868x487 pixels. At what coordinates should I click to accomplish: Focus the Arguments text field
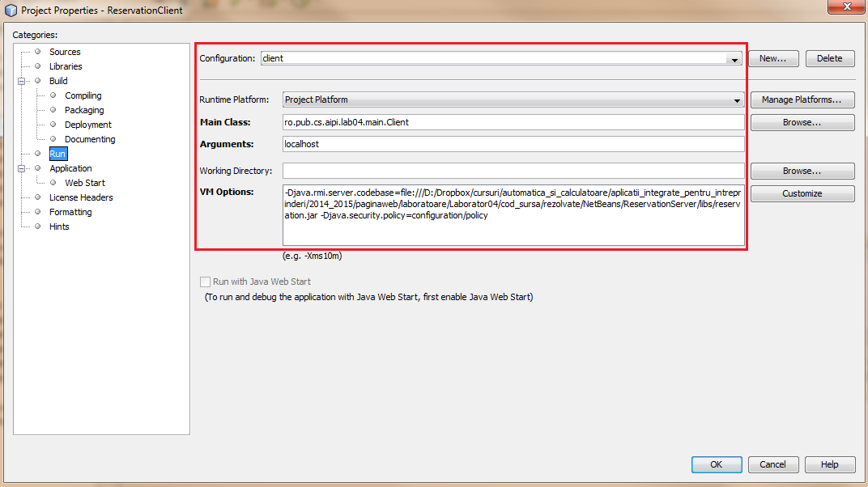coord(513,144)
